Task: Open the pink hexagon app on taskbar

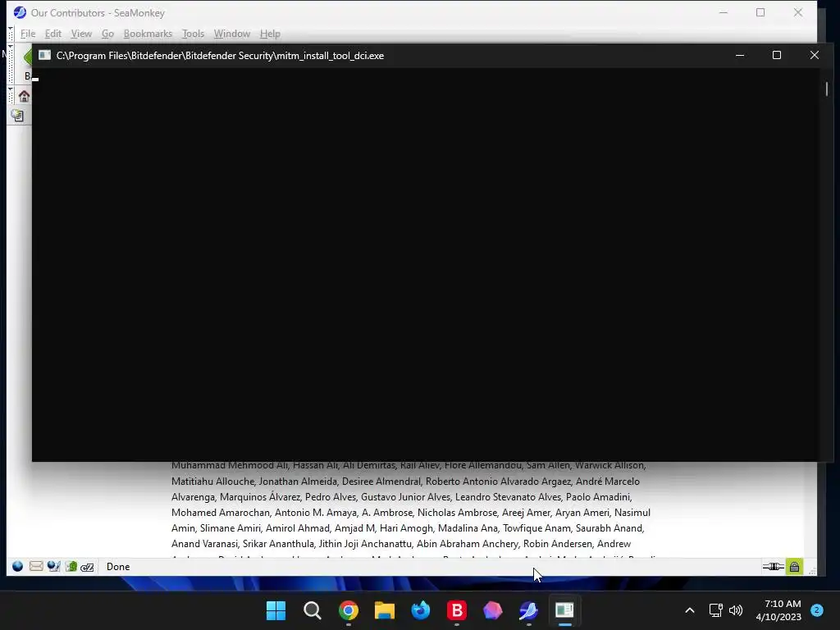Action: tap(492, 610)
